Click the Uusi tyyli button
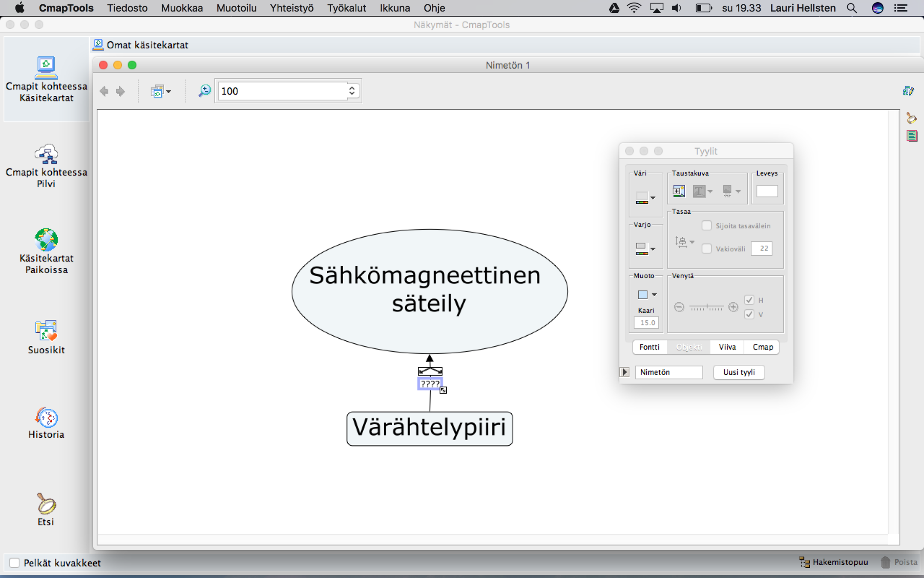 click(x=739, y=372)
